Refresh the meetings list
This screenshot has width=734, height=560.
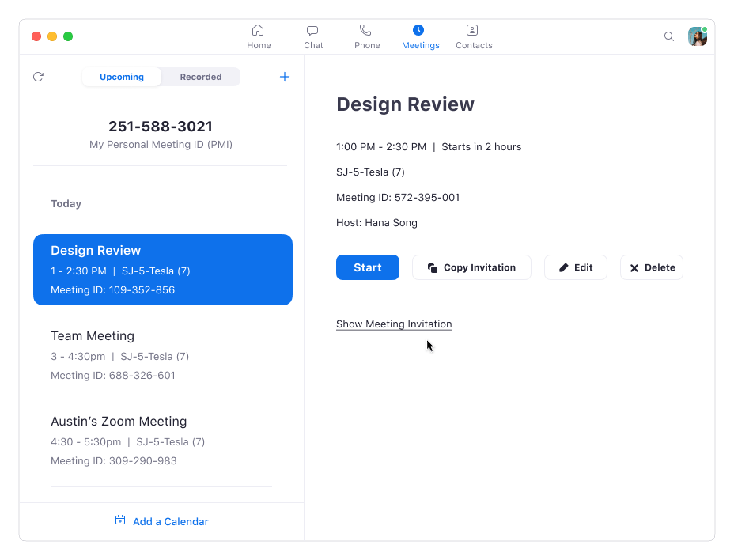[x=38, y=77]
